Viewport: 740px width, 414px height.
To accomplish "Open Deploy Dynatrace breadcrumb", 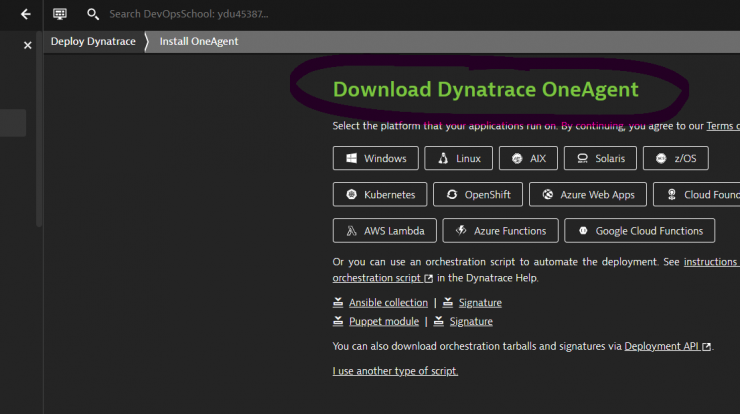I will point(93,42).
